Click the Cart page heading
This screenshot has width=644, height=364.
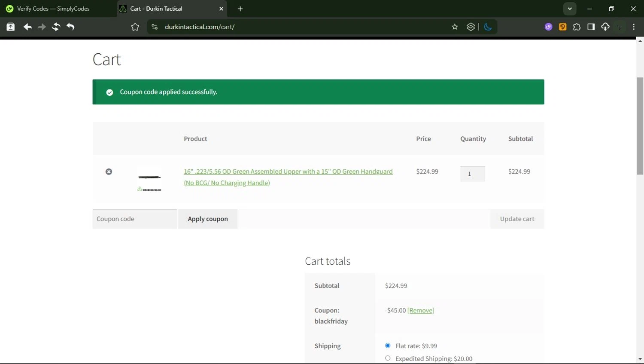[x=107, y=59]
